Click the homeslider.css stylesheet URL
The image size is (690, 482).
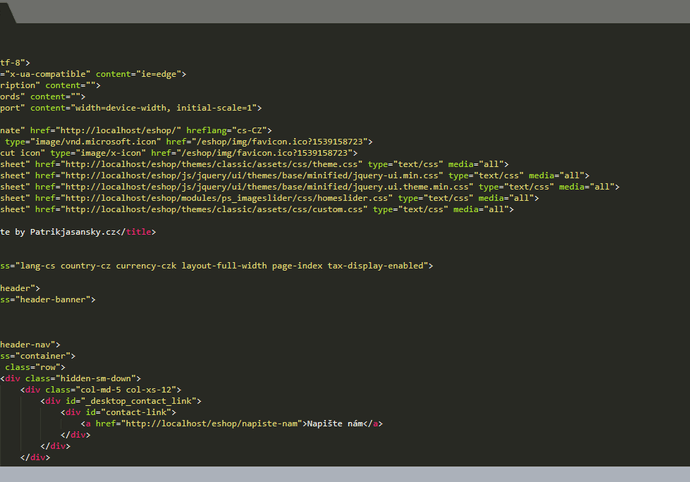click(x=227, y=198)
